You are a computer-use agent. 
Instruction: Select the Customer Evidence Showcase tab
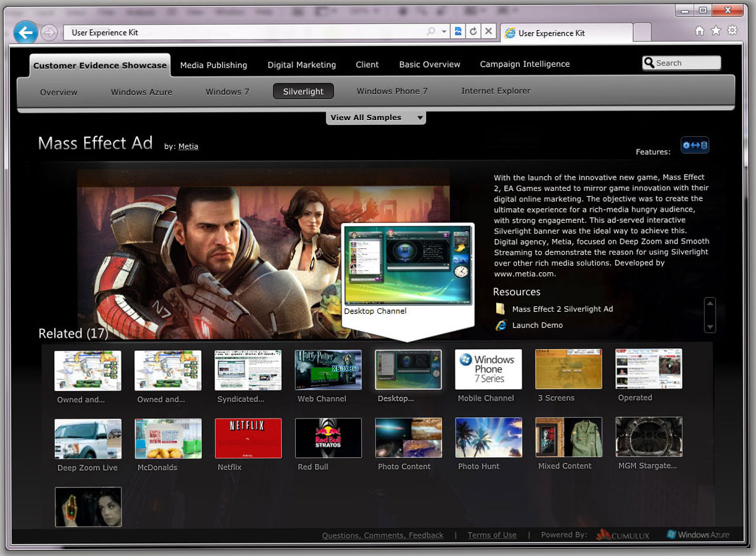[100, 65]
